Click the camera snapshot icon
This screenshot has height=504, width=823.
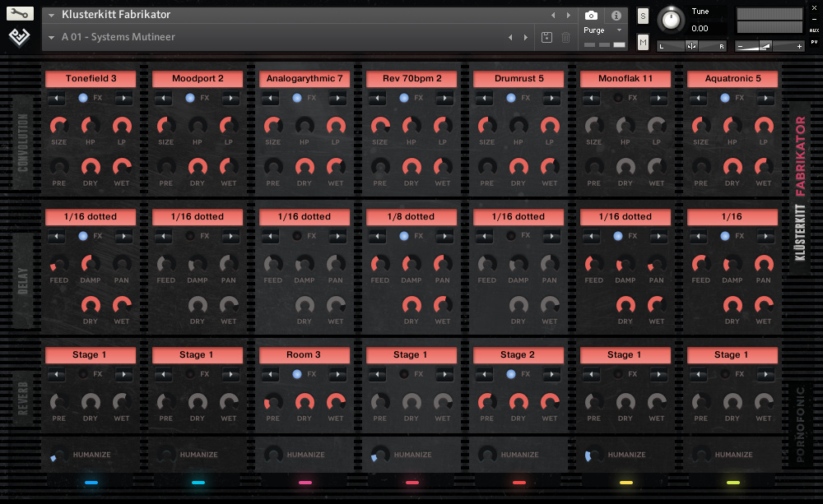coord(591,16)
